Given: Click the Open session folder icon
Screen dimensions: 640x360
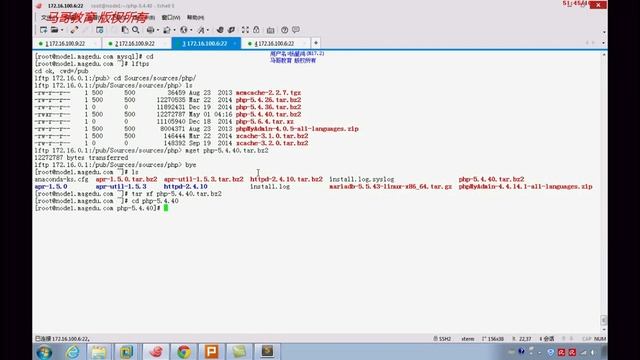Looking at the screenshot, I should pos(54,30).
